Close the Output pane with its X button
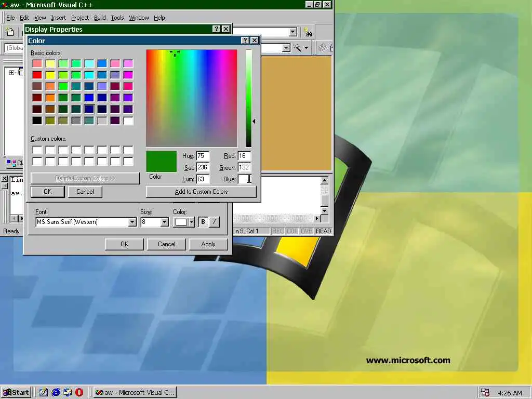Viewport: 532px width, 399px height. coord(4,179)
